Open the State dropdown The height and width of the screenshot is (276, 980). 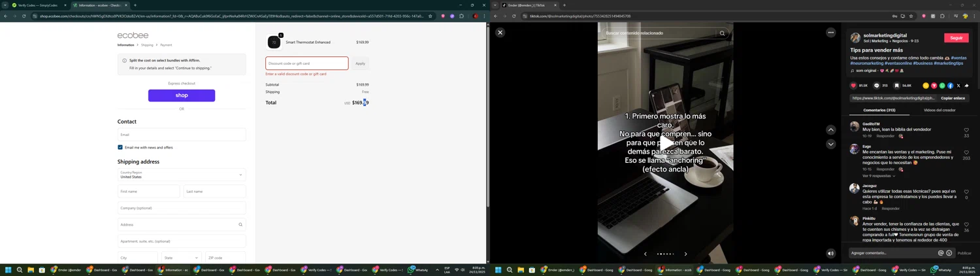(x=181, y=258)
